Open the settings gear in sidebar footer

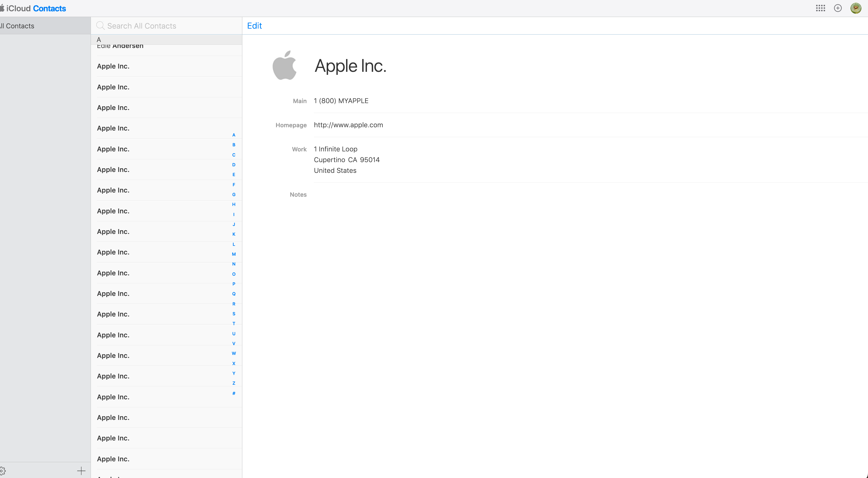coord(3,471)
